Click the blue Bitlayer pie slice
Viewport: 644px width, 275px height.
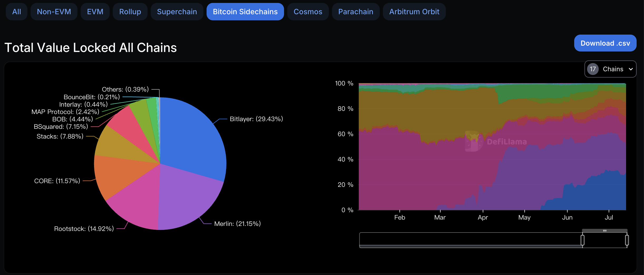(x=192, y=137)
